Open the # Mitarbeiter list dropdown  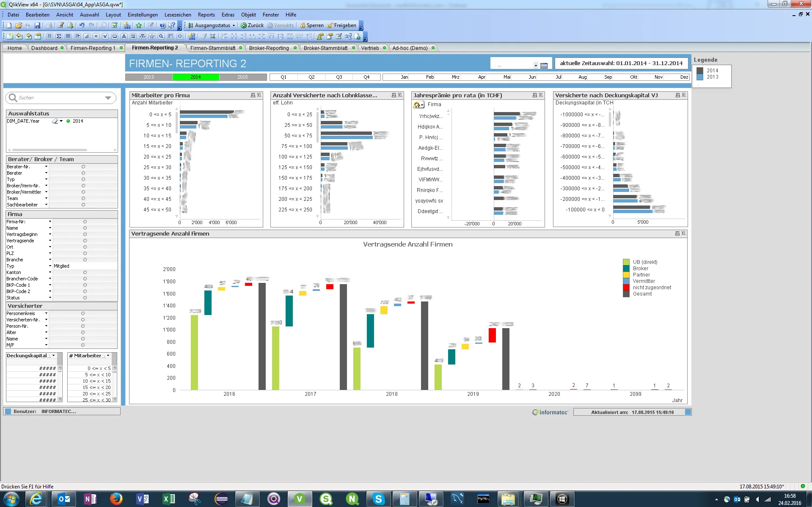click(108, 356)
